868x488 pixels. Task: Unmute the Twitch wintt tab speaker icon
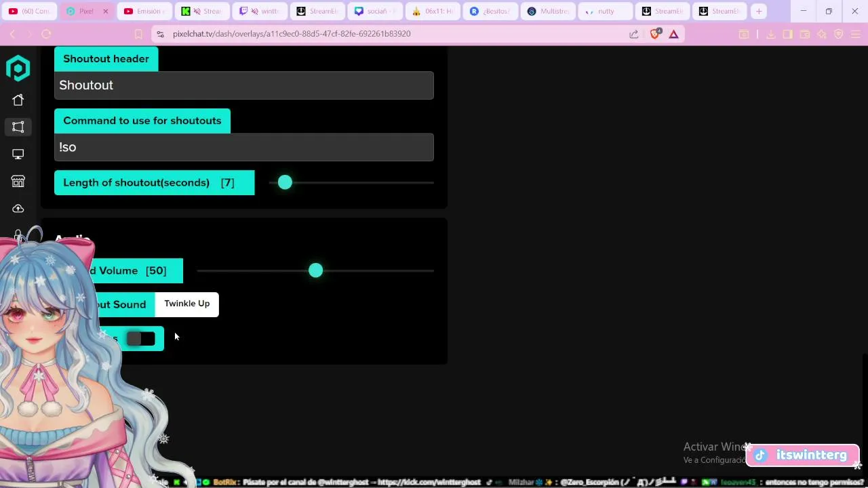click(x=254, y=11)
